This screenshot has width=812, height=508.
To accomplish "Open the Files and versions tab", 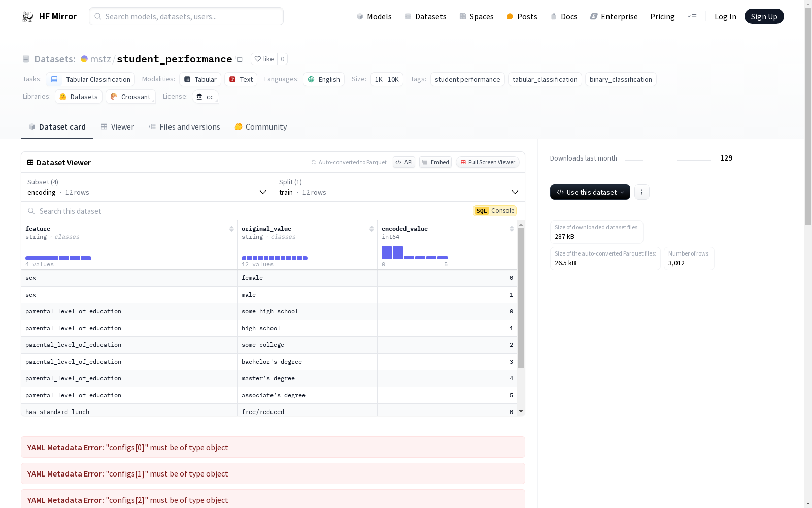I will tap(184, 127).
